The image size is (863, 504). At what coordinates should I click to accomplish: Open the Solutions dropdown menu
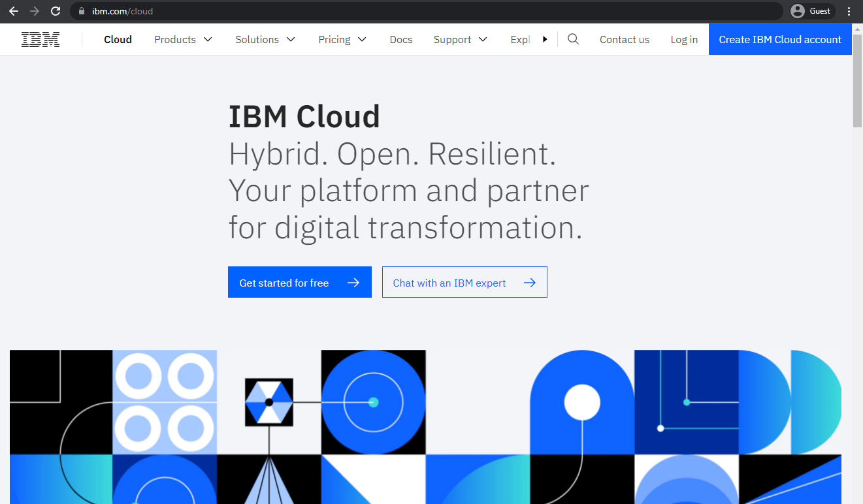pyautogui.click(x=265, y=39)
